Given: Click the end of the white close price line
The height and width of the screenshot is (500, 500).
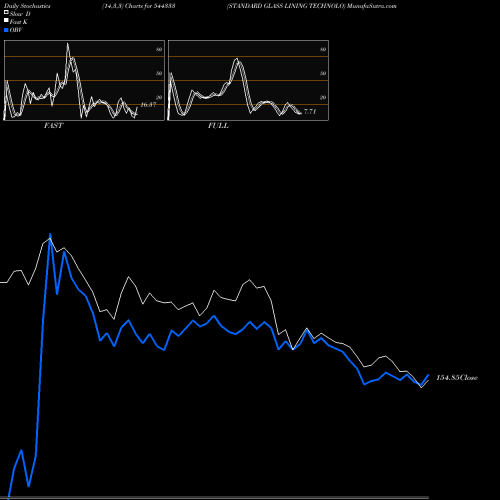Looking at the screenshot, I should point(428,380).
